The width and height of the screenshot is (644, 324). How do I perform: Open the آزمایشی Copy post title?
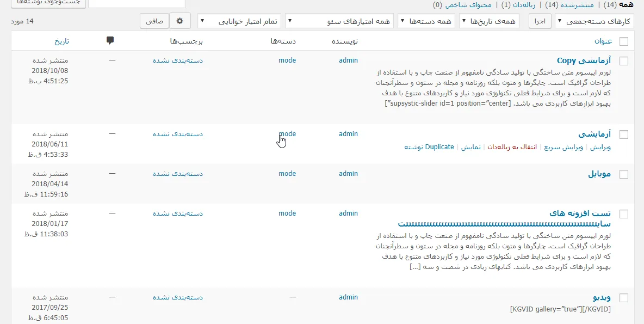point(584,60)
